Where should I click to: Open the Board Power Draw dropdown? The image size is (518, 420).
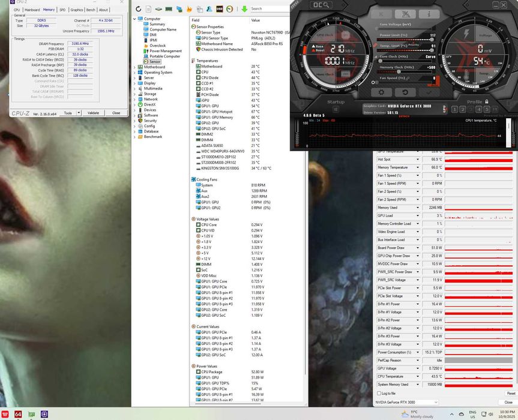pyautogui.click(x=418, y=248)
